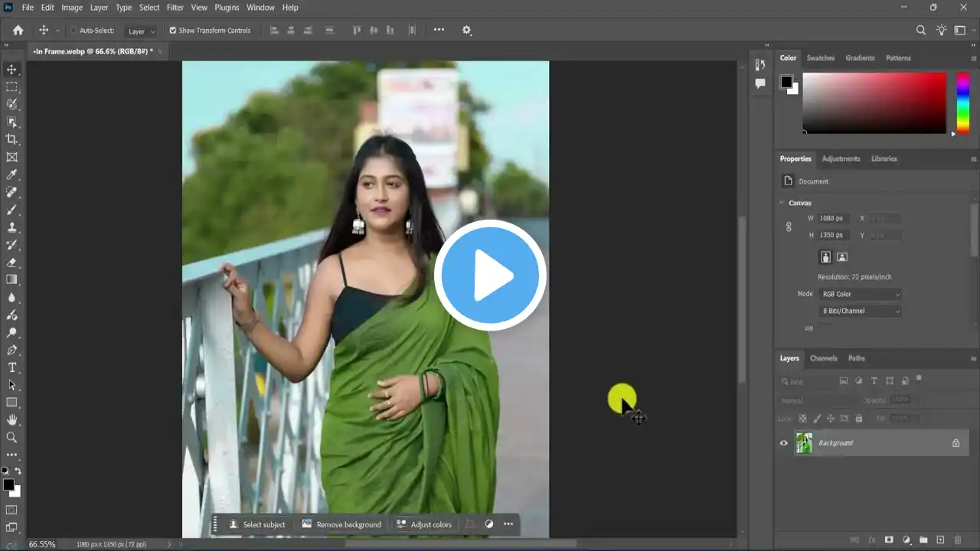This screenshot has width=980, height=551.
Task: Open the RGB Color mode dropdown
Action: tap(861, 294)
